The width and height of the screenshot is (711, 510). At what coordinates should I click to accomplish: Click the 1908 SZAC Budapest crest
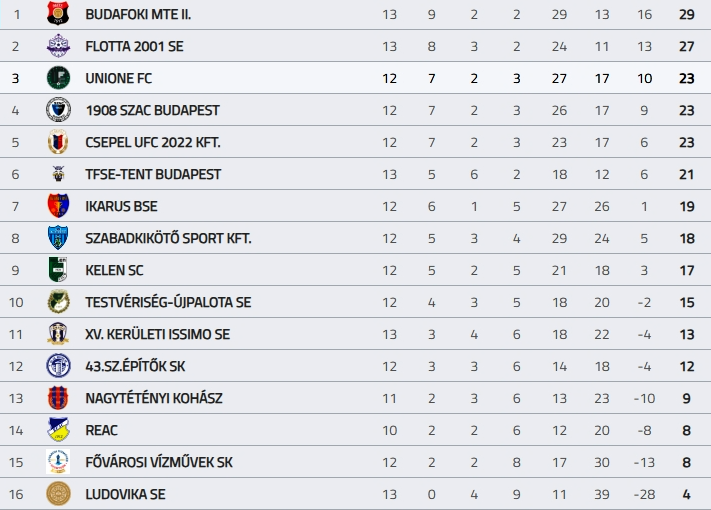(59, 110)
